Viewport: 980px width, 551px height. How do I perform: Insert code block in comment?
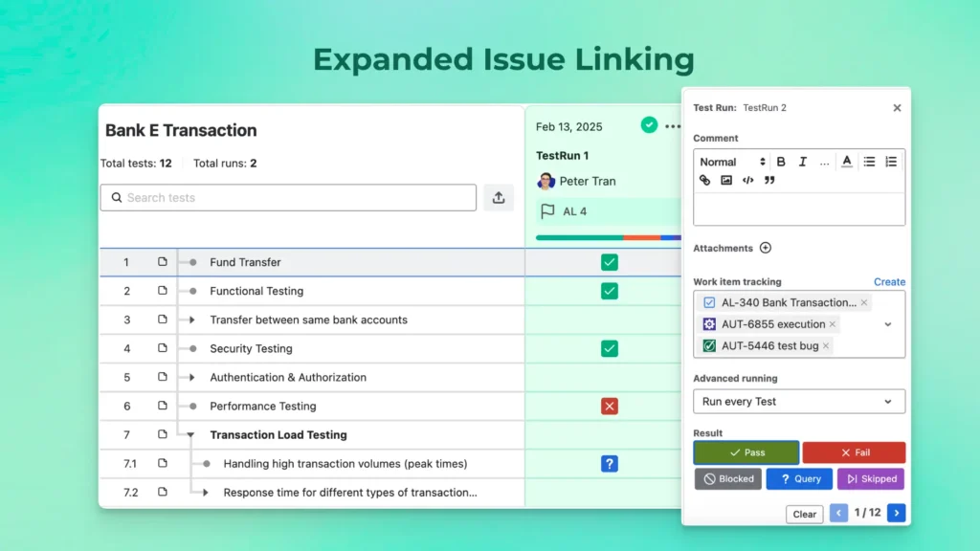(x=748, y=181)
